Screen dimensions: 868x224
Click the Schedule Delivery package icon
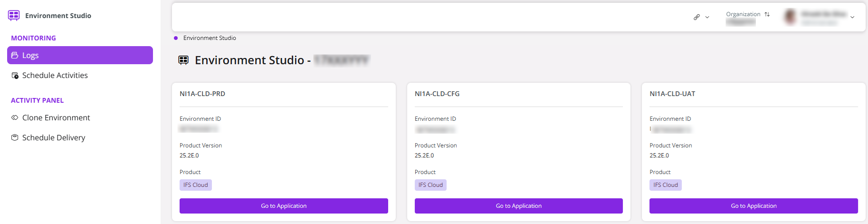15,137
